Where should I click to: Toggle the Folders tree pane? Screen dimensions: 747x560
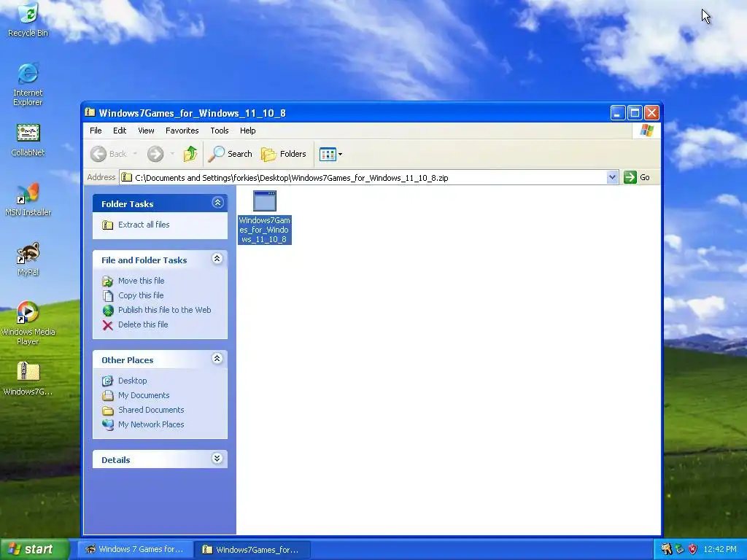tap(284, 154)
